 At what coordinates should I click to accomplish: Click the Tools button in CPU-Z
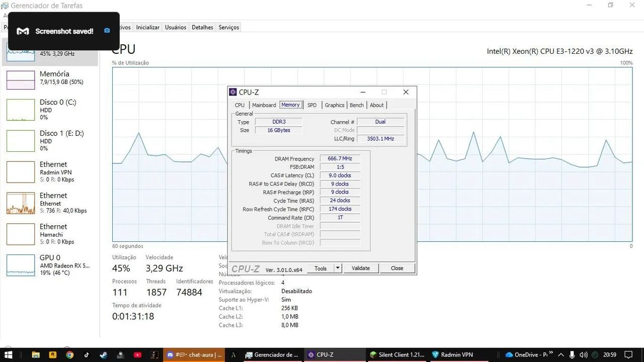point(320,268)
